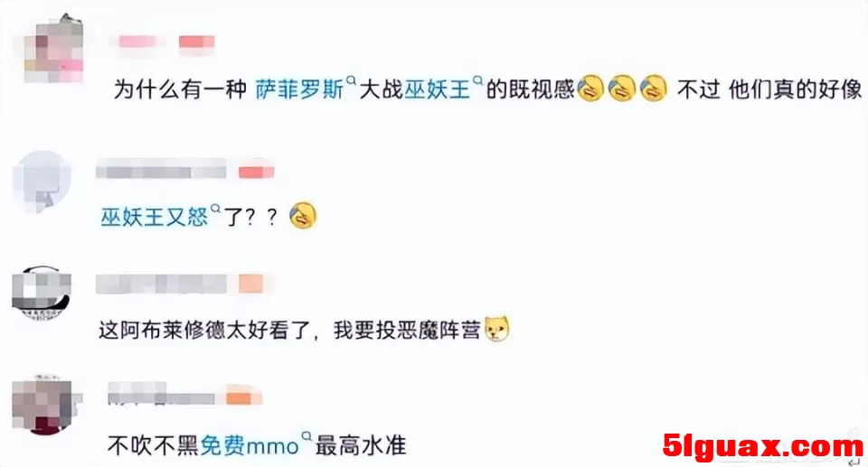Click the doge emoji after 恶魔阵营
Screen dimensions: 868x467
(x=496, y=329)
